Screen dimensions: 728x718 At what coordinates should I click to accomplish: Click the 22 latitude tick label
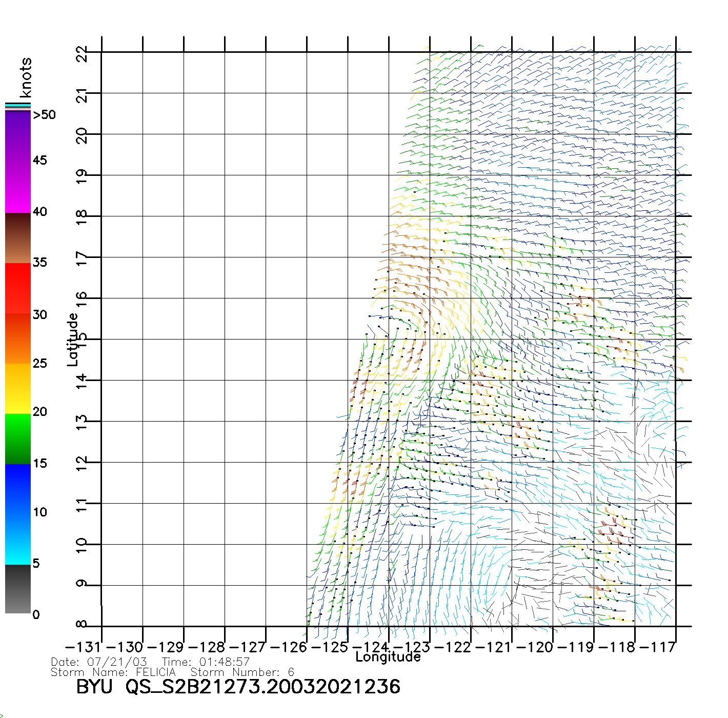click(x=82, y=53)
